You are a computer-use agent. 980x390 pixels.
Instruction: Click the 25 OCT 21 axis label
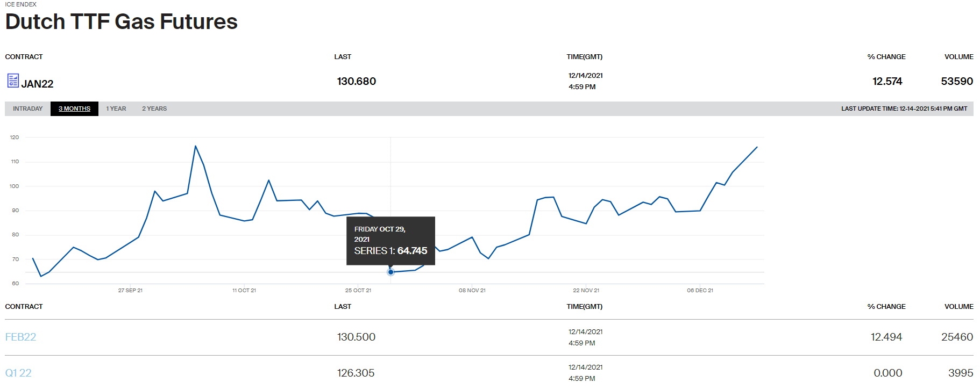[x=358, y=291]
